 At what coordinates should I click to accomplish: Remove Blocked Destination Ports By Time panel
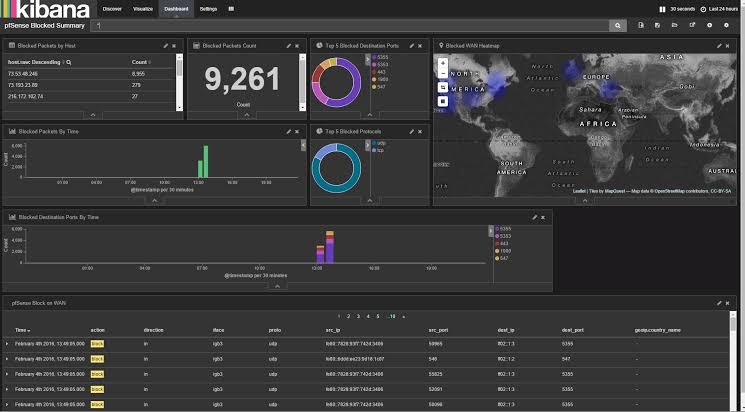tap(543, 217)
